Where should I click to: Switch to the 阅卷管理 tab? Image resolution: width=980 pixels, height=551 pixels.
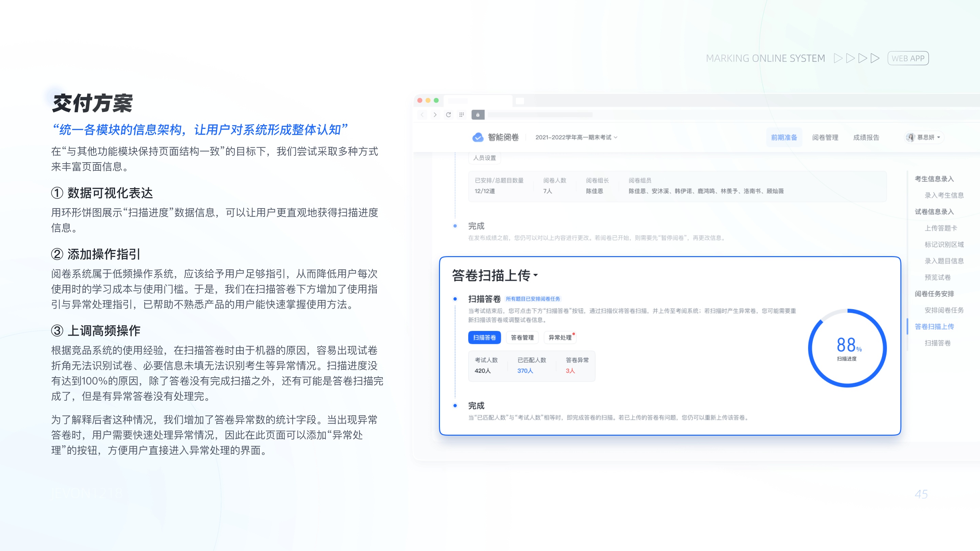(825, 137)
